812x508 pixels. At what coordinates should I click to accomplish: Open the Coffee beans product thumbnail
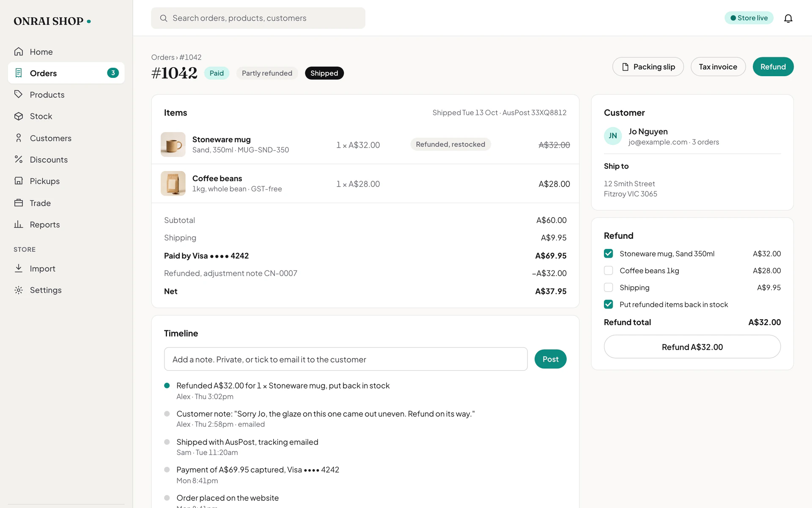point(173,183)
